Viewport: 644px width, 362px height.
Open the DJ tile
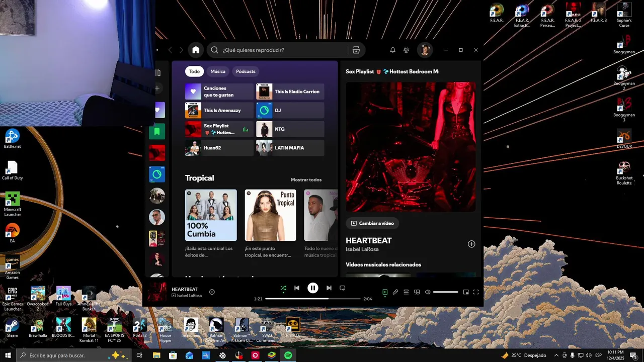point(290,110)
